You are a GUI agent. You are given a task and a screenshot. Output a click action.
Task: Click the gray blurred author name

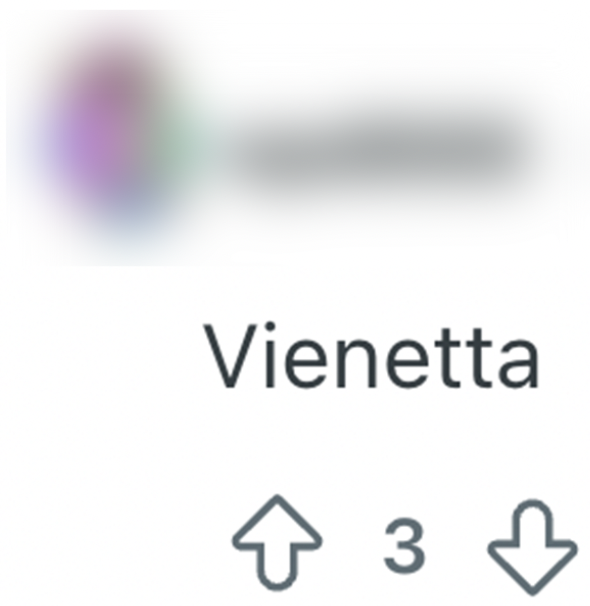pyautogui.click(x=386, y=155)
